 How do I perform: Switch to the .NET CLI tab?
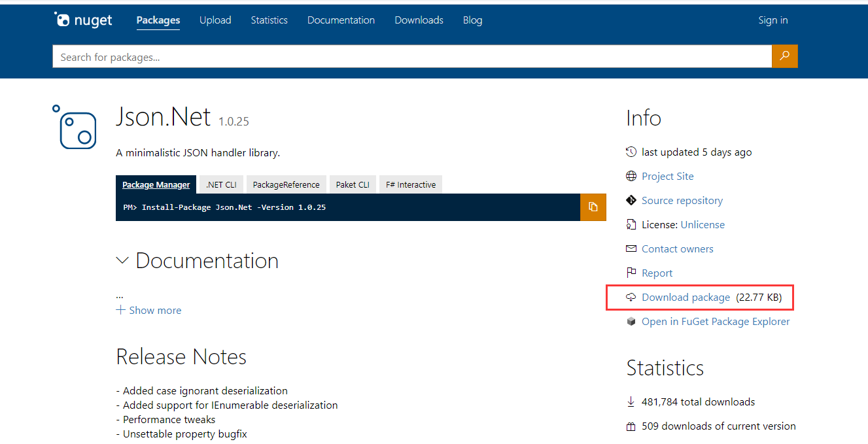(x=221, y=185)
